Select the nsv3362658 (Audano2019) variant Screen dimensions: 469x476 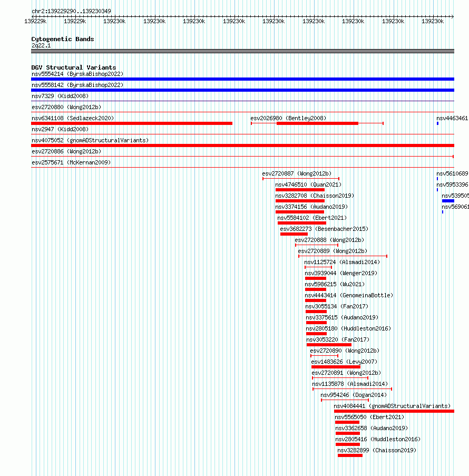click(372, 429)
